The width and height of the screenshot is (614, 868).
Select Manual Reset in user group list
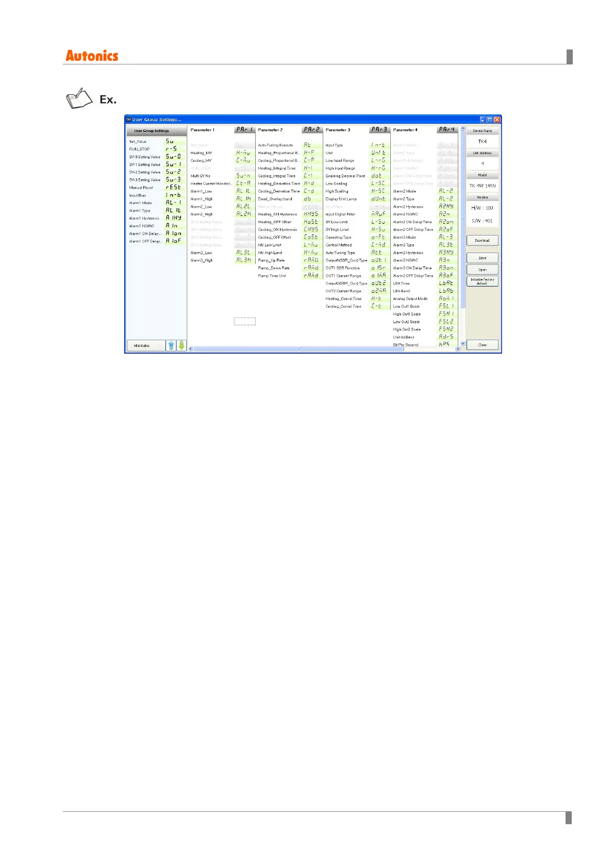pos(156,188)
